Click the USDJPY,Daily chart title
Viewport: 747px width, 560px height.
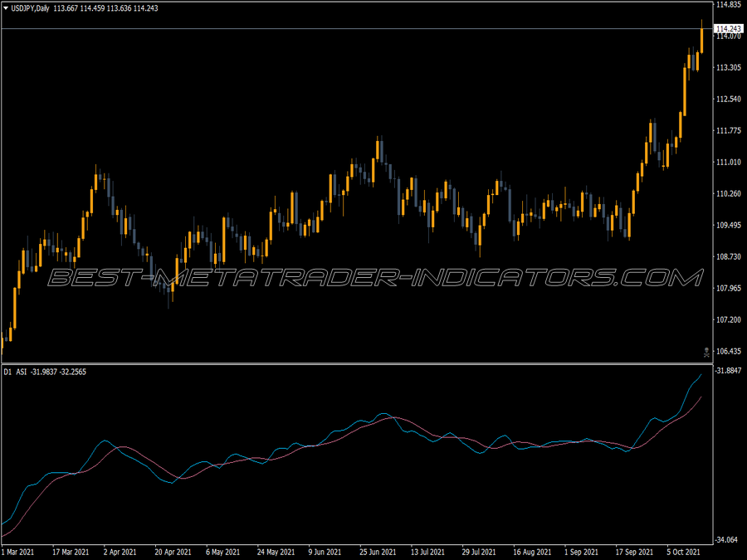[30, 8]
